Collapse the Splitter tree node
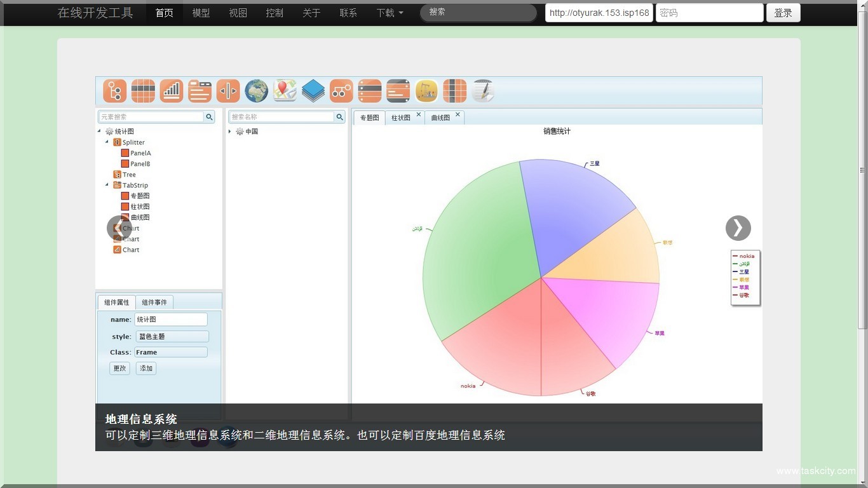868x488 pixels. 107,142
